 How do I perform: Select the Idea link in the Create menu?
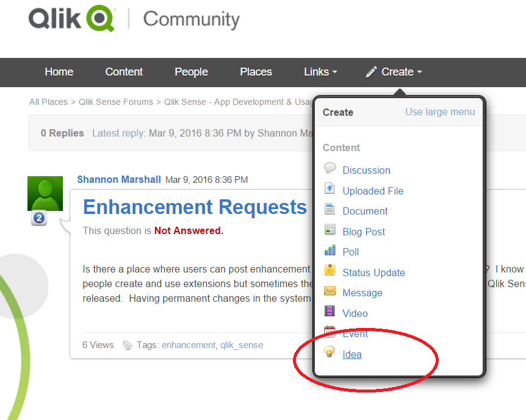pyautogui.click(x=352, y=355)
